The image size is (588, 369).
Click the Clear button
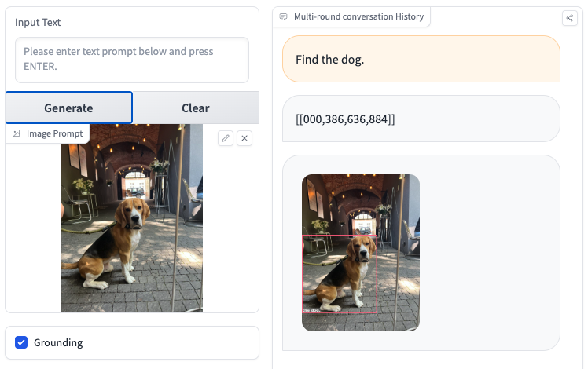(196, 108)
